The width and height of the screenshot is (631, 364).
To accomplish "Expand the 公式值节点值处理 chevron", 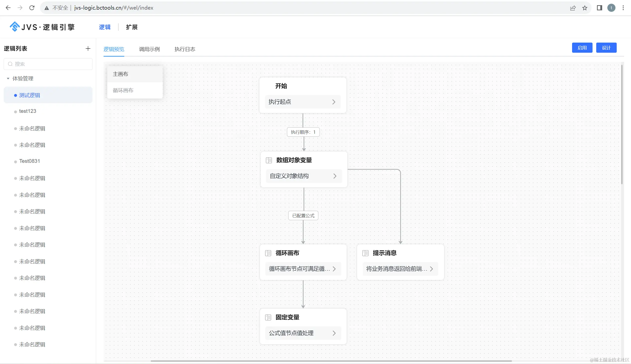I will coord(334,333).
